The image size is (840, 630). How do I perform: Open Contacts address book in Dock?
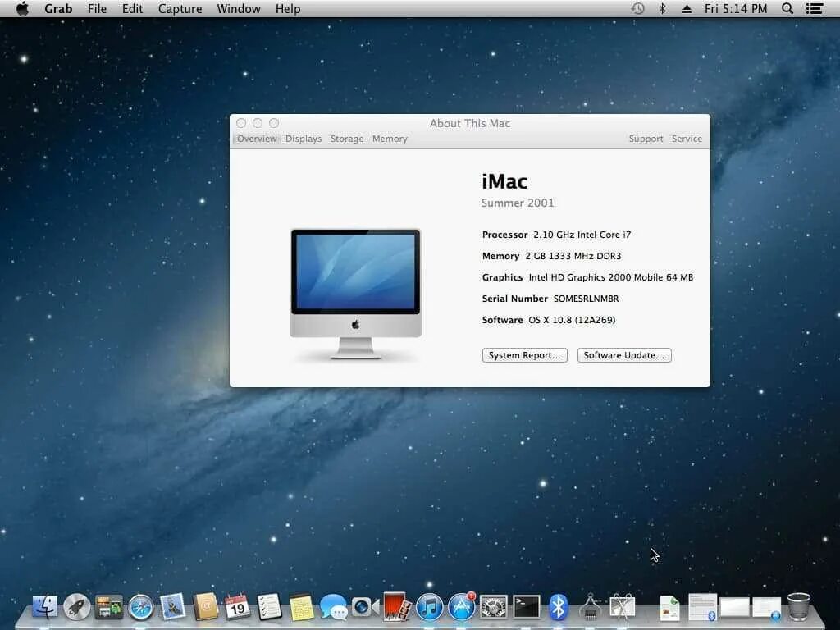(x=205, y=608)
